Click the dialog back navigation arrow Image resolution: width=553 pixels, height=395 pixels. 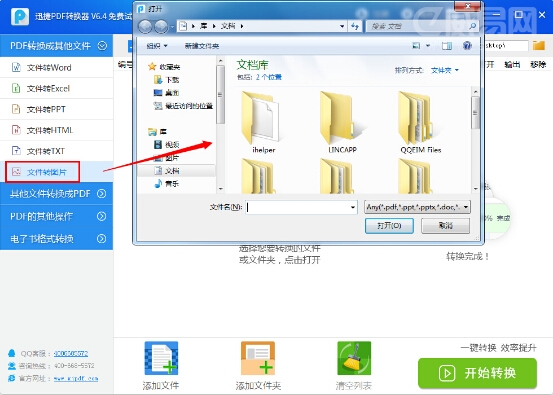coord(145,26)
